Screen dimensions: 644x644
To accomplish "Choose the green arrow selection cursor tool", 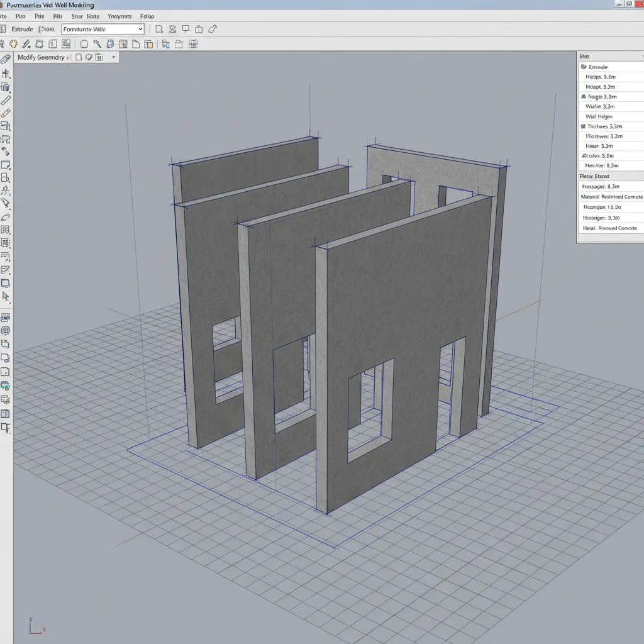I will click(5, 296).
